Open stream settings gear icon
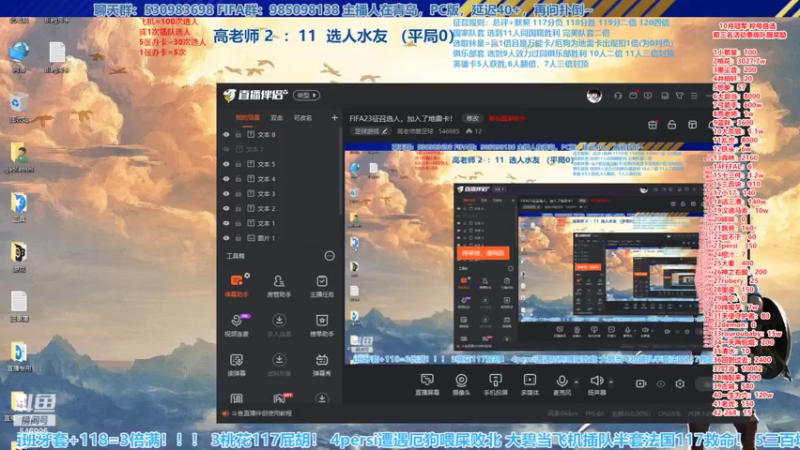Screen dimensions: 800x450 tap(680, 384)
